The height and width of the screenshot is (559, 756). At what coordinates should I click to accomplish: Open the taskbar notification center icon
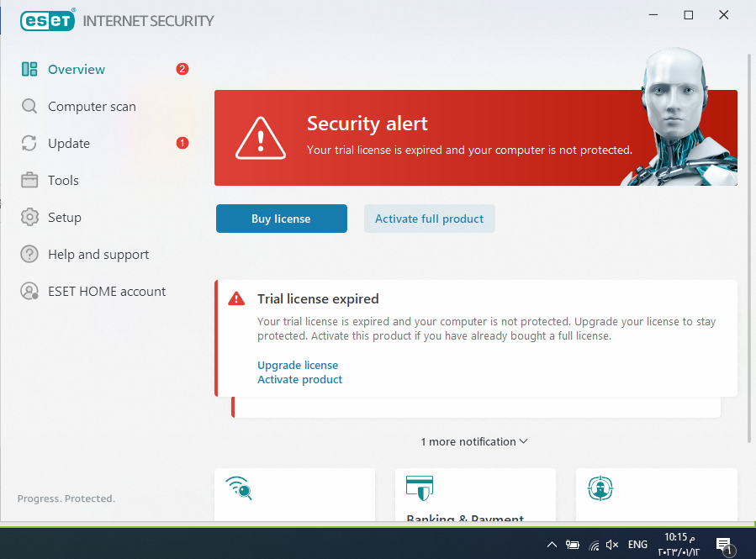(724, 546)
